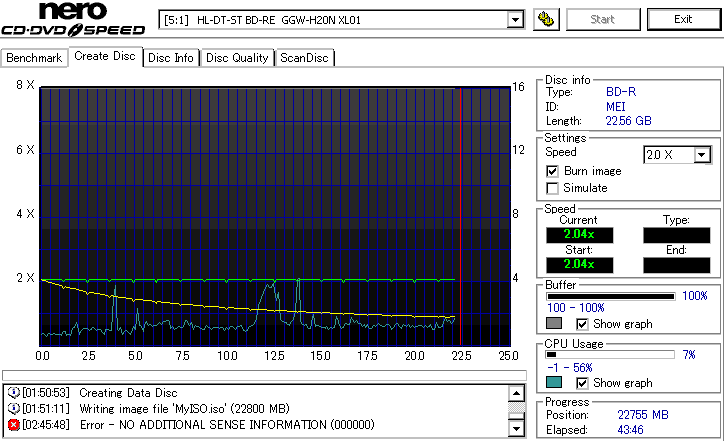Click the Current speed 2.04x readout

coord(579,235)
